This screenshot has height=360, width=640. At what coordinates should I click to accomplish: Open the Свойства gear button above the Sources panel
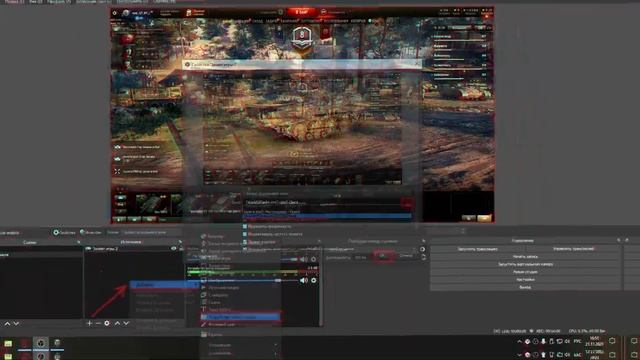pos(64,232)
